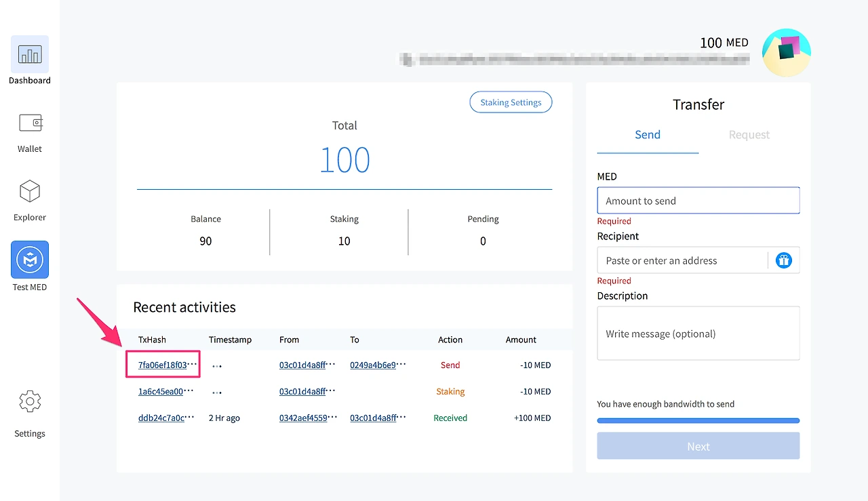Click the Staking action label
868x501 pixels.
(450, 391)
